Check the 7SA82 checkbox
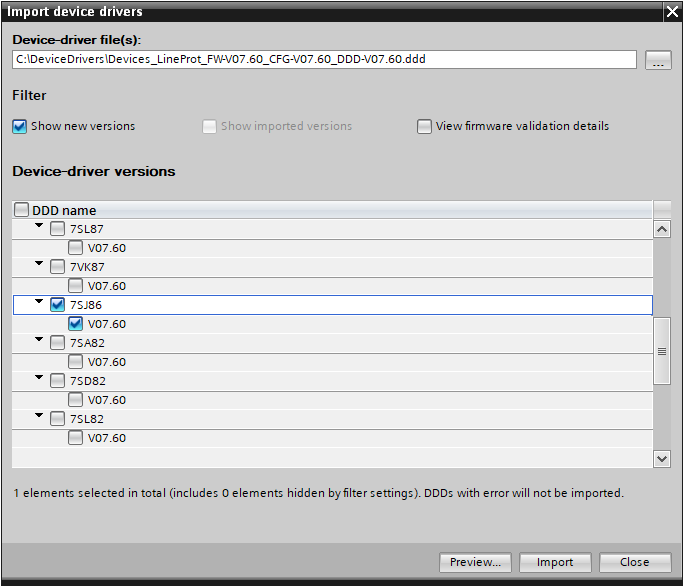Image resolution: width=684 pixels, height=587 pixels. pyautogui.click(x=58, y=342)
